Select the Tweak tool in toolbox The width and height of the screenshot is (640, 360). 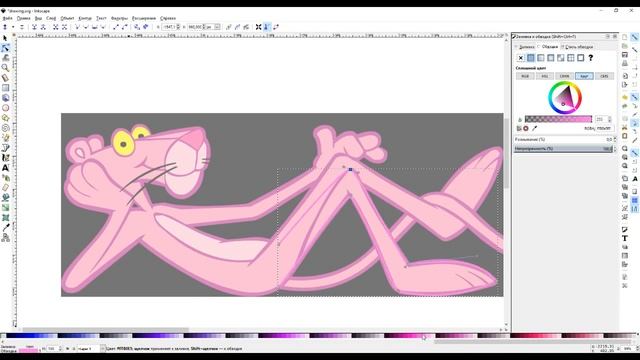5,58
